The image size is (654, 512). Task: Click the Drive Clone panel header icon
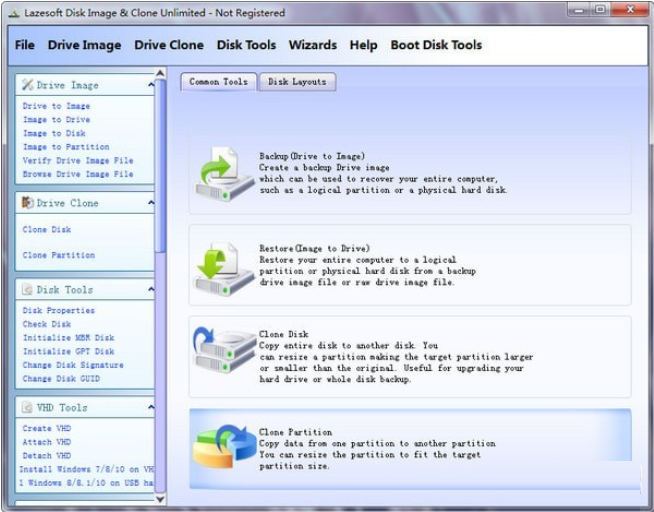(28, 203)
